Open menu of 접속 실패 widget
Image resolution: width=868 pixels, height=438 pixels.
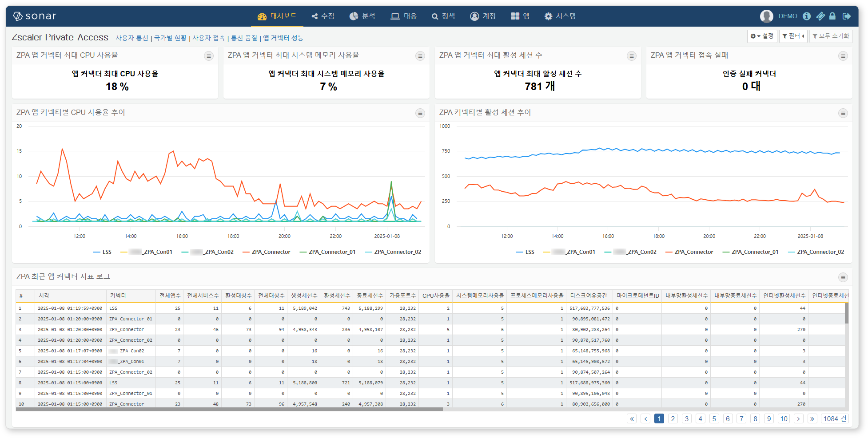843,56
